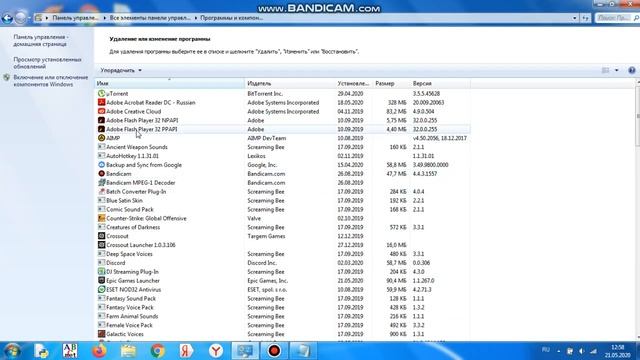Open Yandex red Я taskbar icon
The width and height of the screenshot is (640, 360).
coord(187,351)
